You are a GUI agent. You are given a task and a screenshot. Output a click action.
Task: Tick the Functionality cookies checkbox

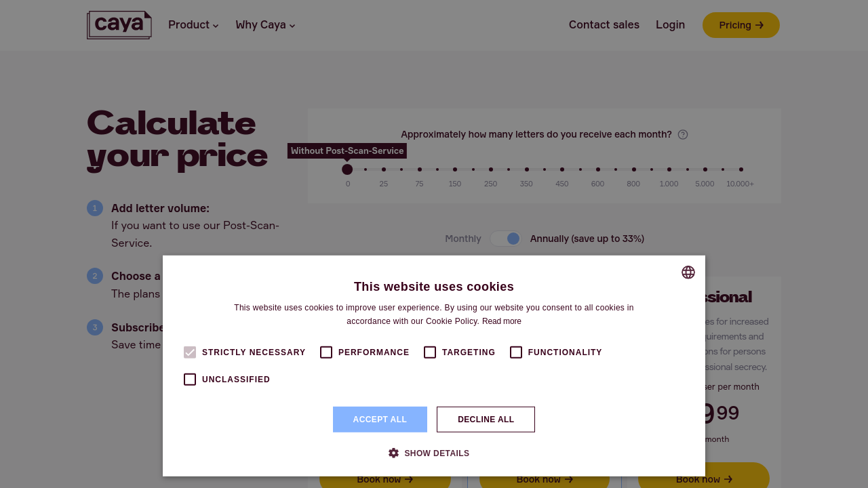tap(516, 352)
